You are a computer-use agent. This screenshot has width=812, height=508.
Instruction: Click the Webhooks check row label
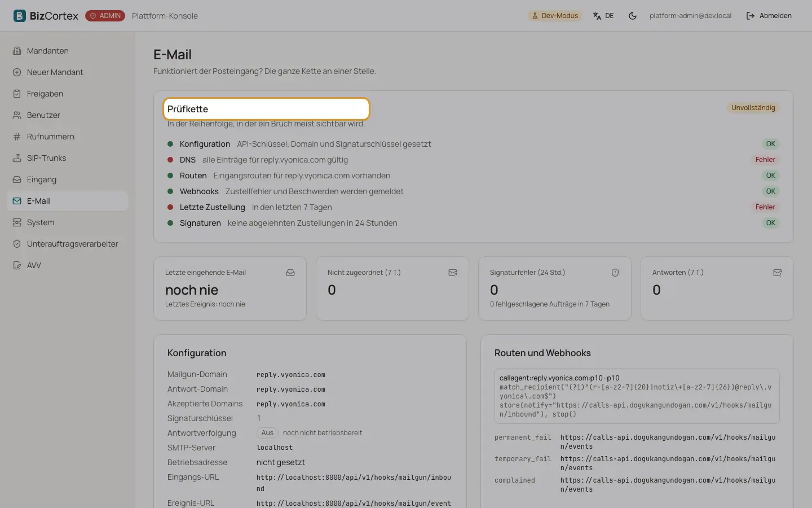pyautogui.click(x=199, y=191)
